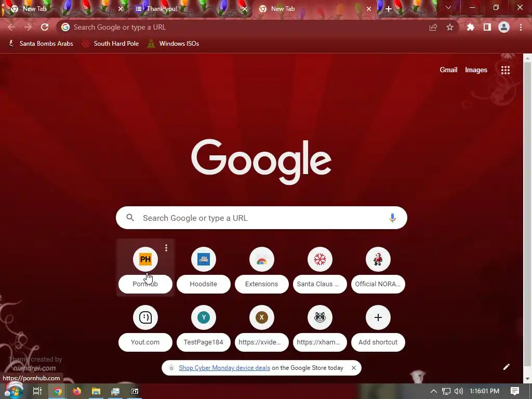This screenshot has height=399, width=532.
Task: Click the volume icon in system tray
Action: (458, 391)
